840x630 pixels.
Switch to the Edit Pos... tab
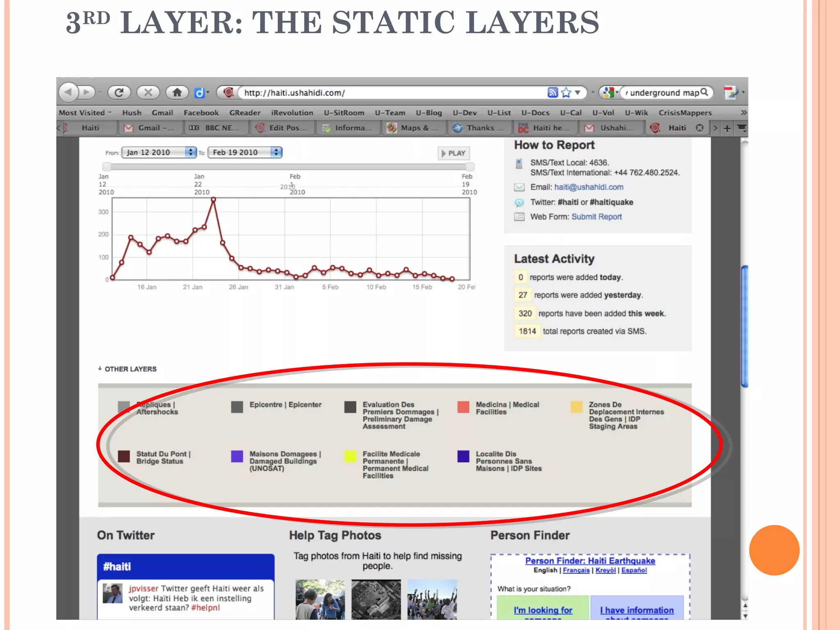282,128
